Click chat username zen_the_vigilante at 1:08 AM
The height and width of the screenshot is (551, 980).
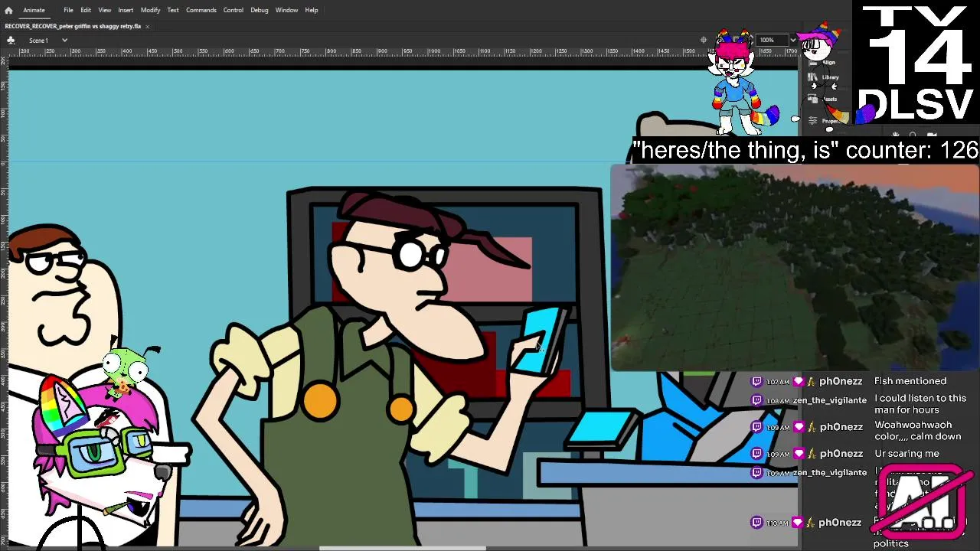[831, 400]
